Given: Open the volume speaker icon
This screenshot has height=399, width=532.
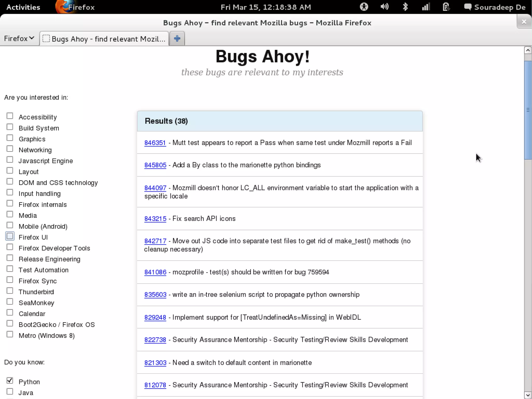Looking at the screenshot, I should click(x=384, y=7).
